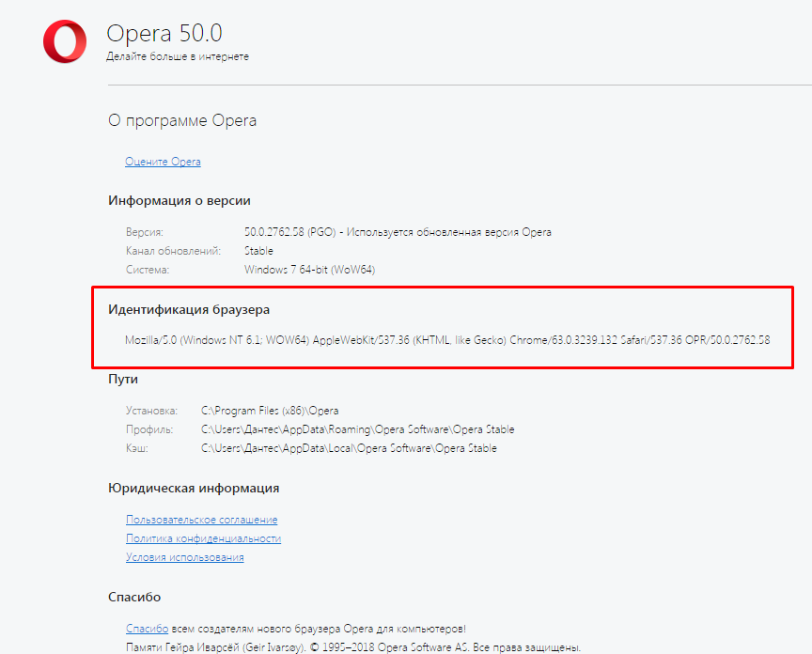Screen dimensions: 812x654
Task: Click the user agent string text
Action: (447, 340)
